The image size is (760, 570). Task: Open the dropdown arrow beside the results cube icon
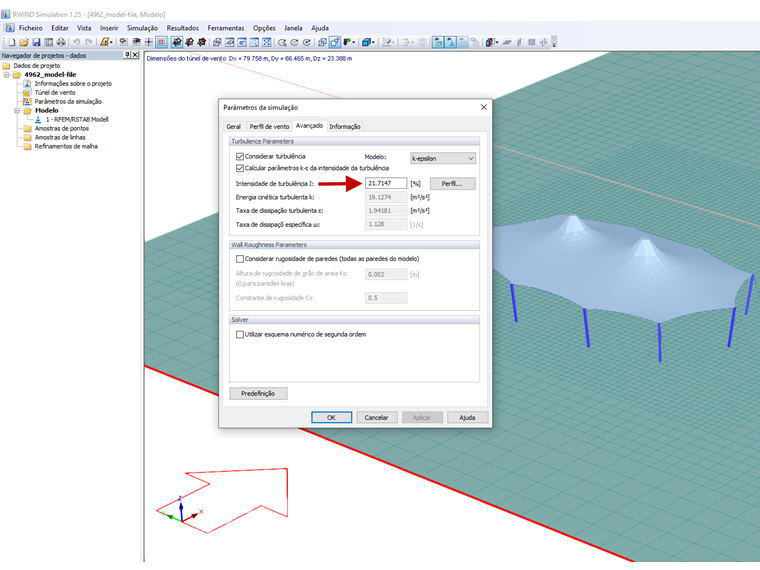pos(497,43)
